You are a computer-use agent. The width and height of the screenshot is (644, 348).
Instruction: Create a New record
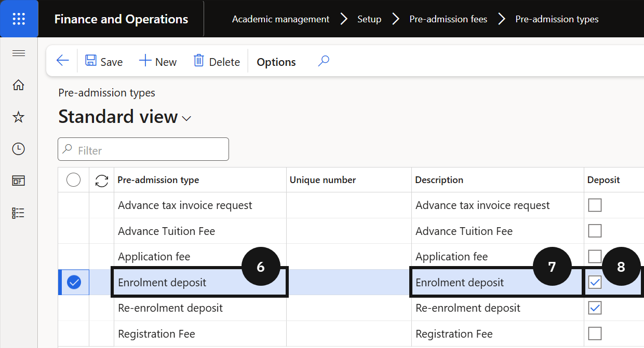pos(158,61)
